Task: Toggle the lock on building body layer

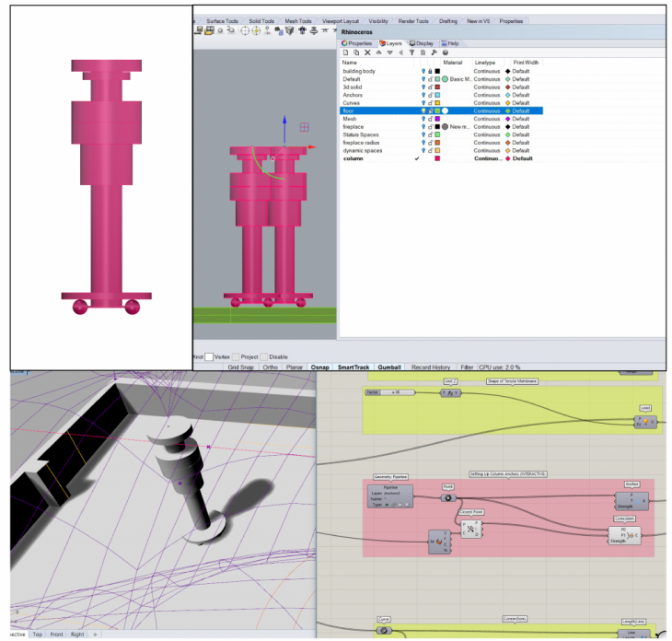Action: [x=431, y=71]
